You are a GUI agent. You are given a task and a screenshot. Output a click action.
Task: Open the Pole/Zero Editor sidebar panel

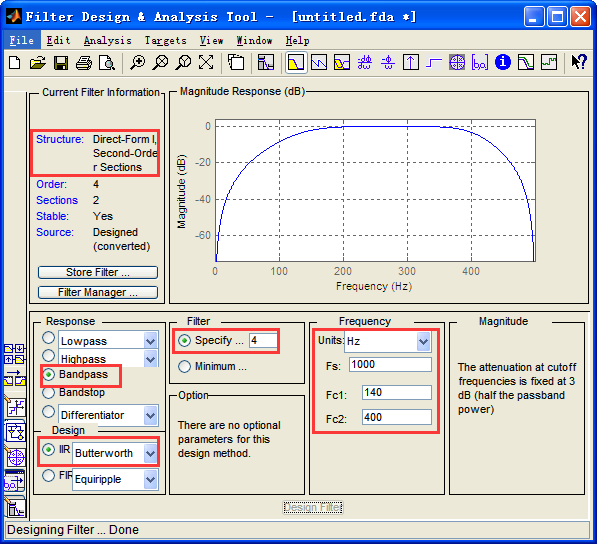tap(15, 456)
